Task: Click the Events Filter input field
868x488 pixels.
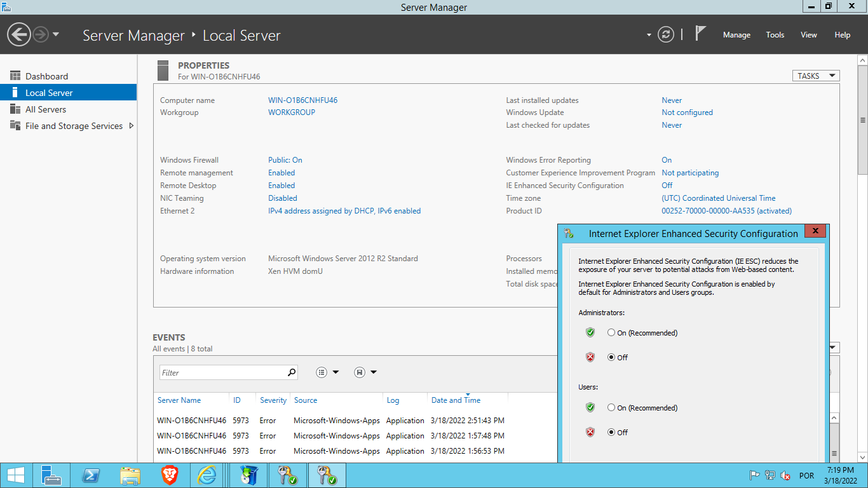Action: click(222, 372)
